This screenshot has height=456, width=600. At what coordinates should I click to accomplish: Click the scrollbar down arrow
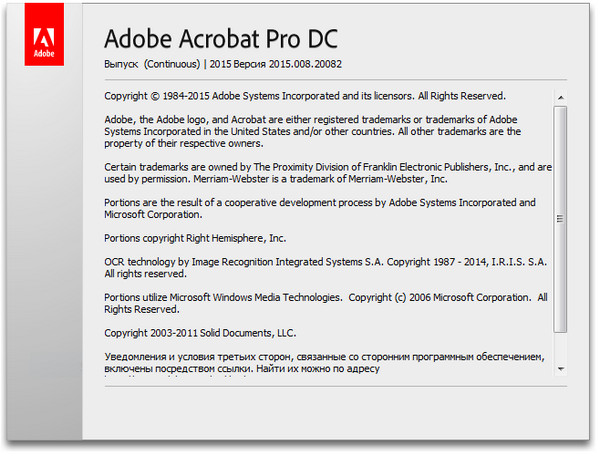click(x=561, y=369)
